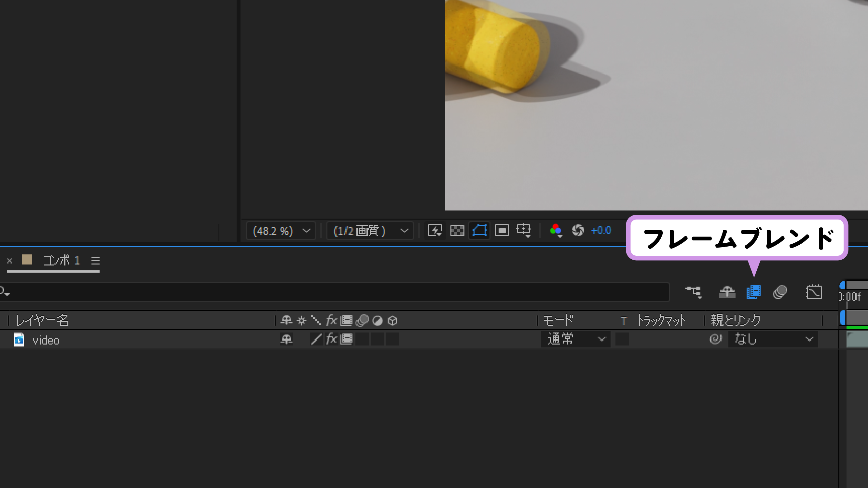Toggle Frame Blending on the video layer

click(x=346, y=339)
